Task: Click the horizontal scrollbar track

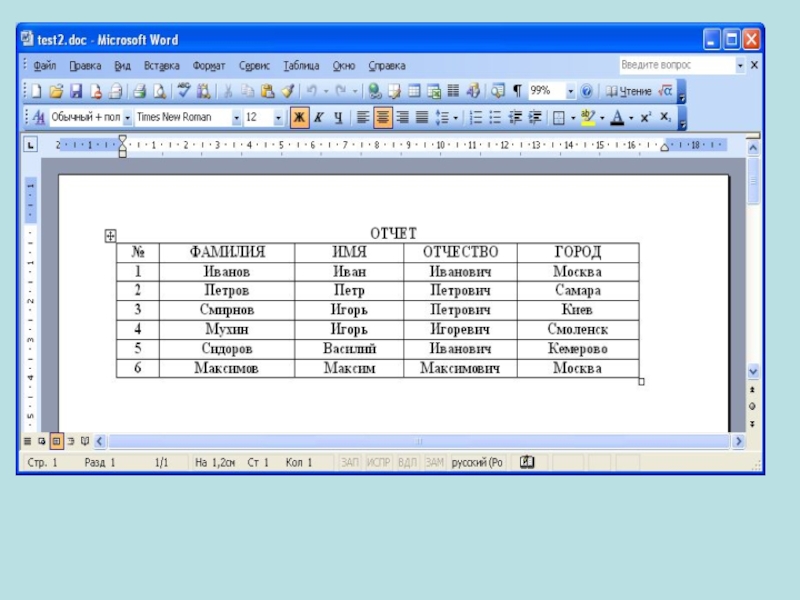Action: (x=419, y=441)
